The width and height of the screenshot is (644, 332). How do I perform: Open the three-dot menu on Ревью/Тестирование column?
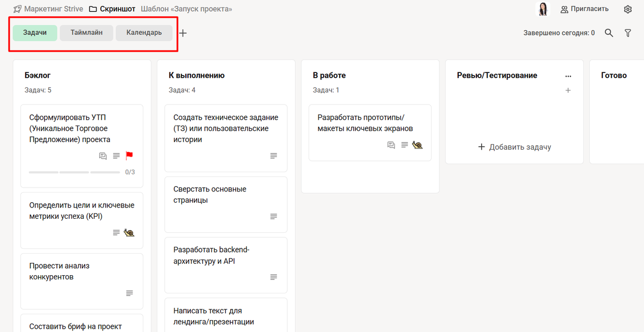pyautogui.click(x=568, y=75)
